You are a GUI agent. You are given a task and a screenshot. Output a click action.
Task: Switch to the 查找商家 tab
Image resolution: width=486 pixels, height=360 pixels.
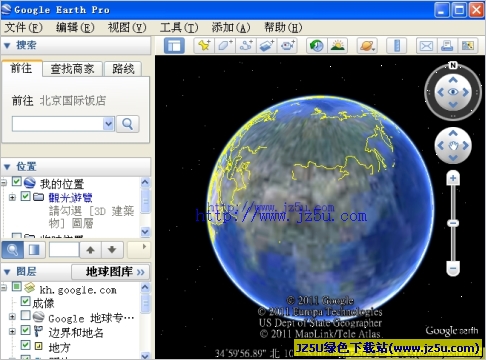(x=72, y=69)
